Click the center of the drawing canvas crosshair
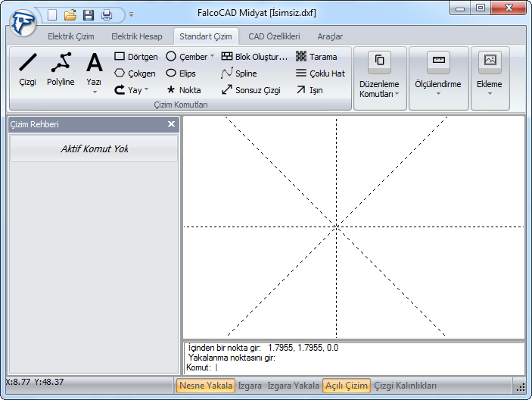532x400 pixels. pyautogui.click(x=336, y=227)
